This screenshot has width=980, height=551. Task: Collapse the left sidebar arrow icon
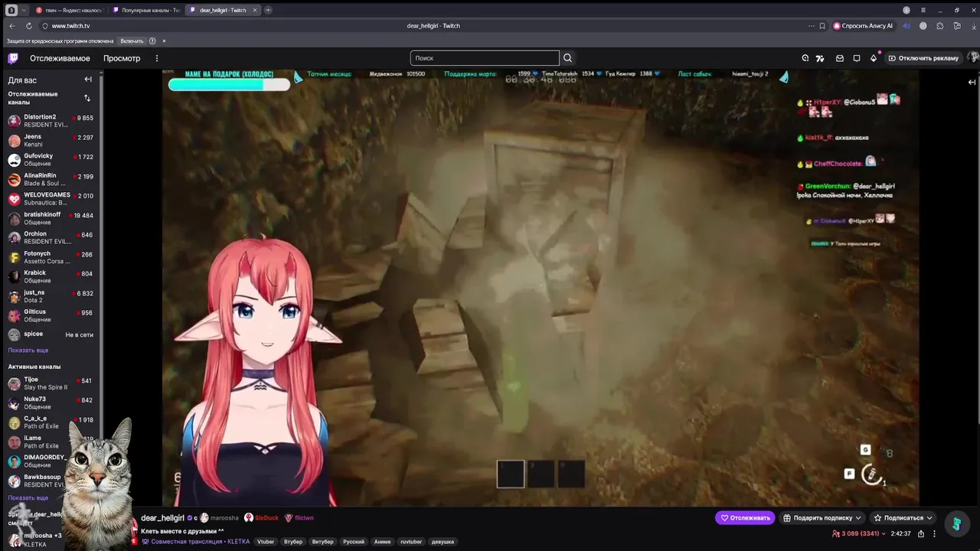tap(88, 79)
